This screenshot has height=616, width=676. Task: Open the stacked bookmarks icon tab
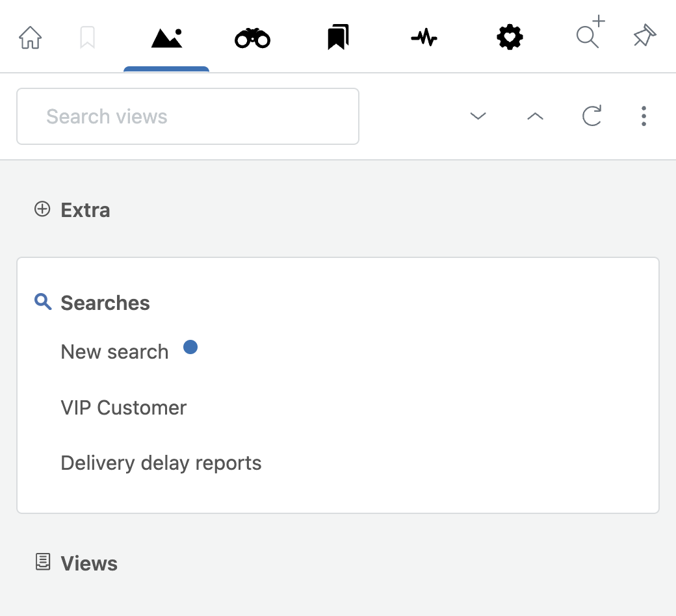pyautogui.click(x=338, y=38)
